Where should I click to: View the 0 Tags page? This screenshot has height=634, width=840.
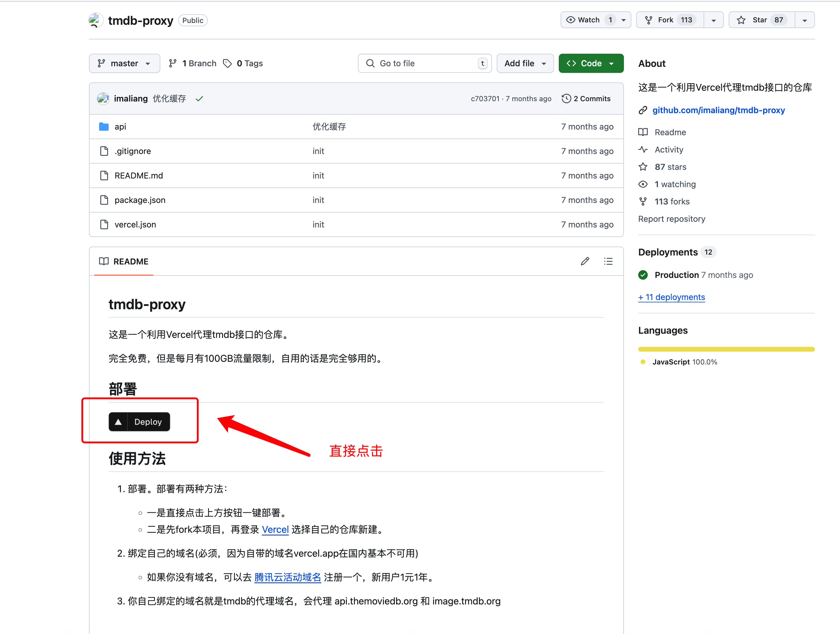point(243,63)
